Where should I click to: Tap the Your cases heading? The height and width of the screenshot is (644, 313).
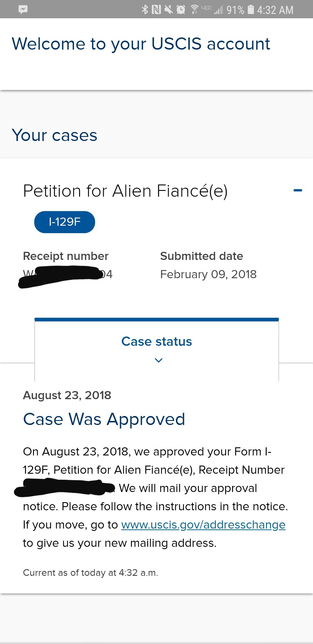(x=54, y=135)
